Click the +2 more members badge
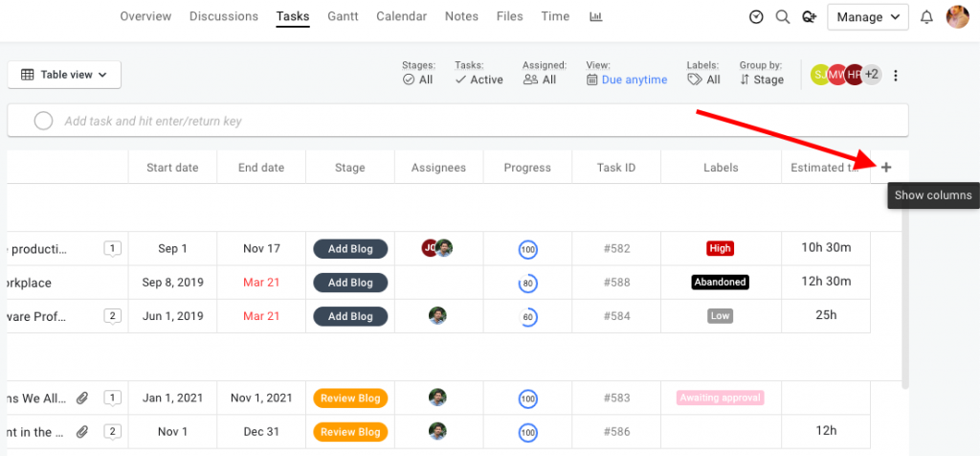 click(871, 75)
